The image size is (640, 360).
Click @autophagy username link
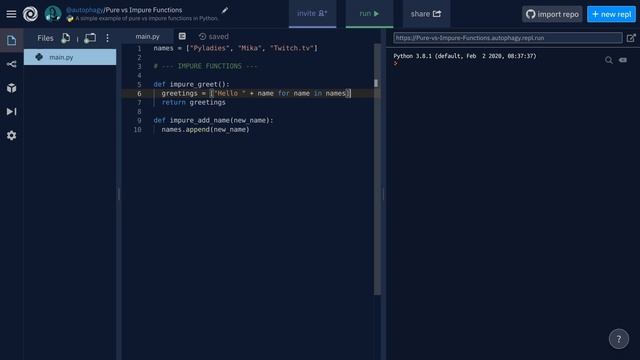click(x=84, y=10)
